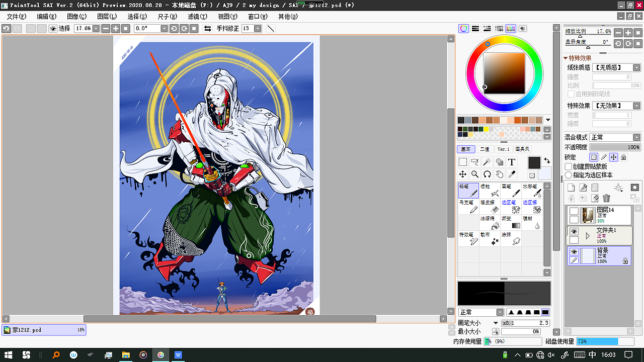Pick the Hand pan tool

coord(500,174)
